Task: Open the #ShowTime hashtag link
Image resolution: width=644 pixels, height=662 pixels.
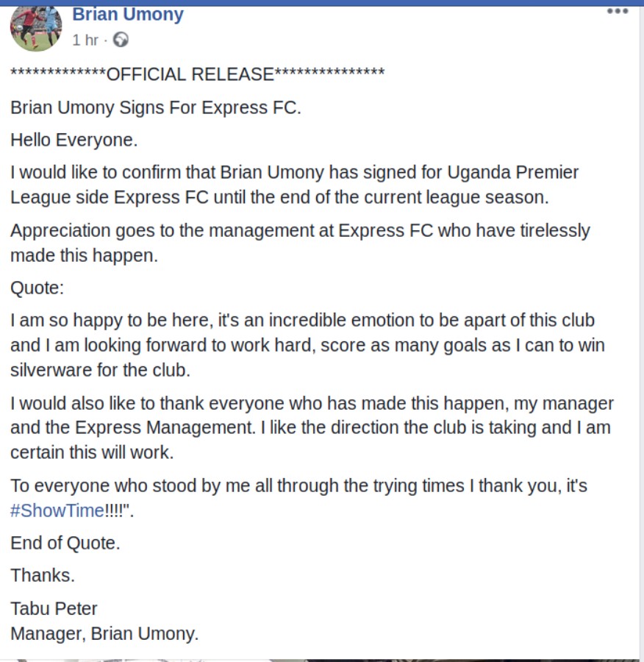Action: pos(57,510)
